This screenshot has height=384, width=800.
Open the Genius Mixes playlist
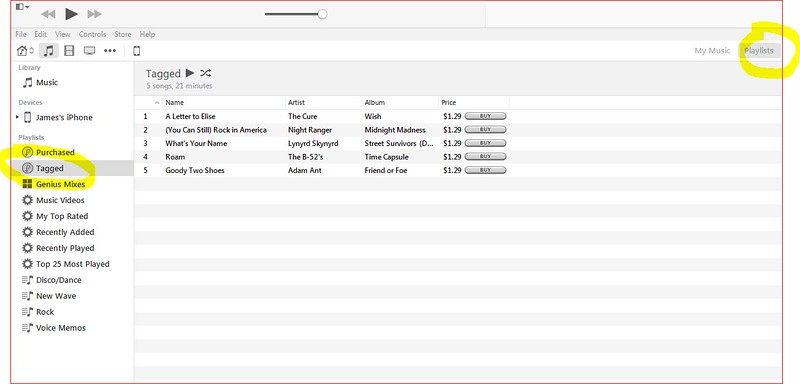tap(60, 184)
